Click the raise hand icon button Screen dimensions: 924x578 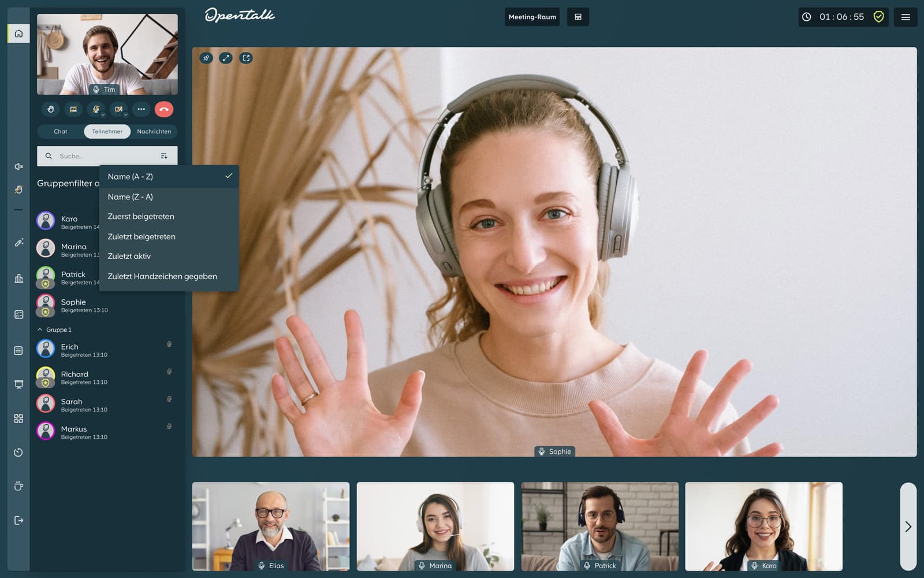tap(51, 109)
